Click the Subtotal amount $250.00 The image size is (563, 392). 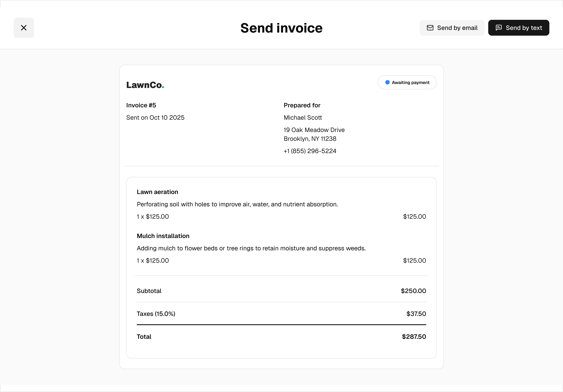point(413,291)
